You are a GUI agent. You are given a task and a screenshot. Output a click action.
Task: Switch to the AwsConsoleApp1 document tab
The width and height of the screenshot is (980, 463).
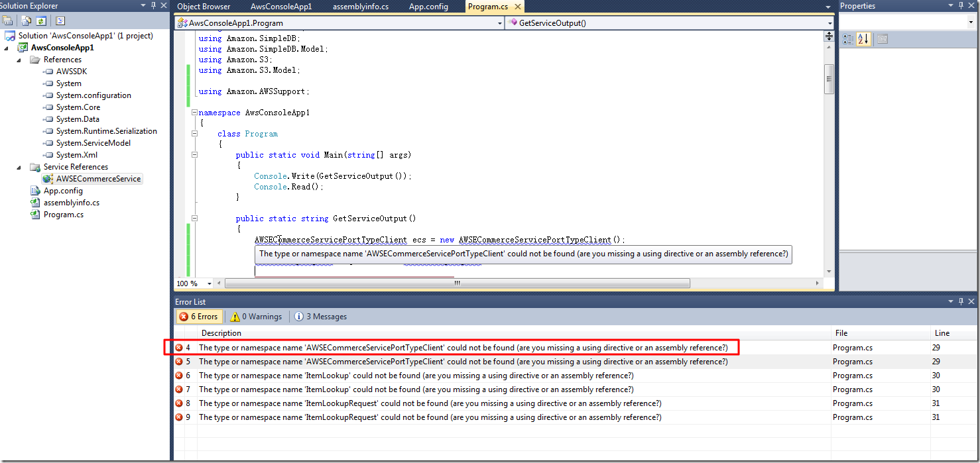point(281,7)
